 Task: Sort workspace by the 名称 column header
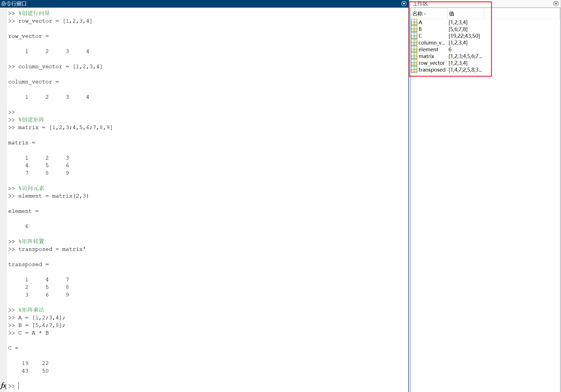[x=417, y=14]
